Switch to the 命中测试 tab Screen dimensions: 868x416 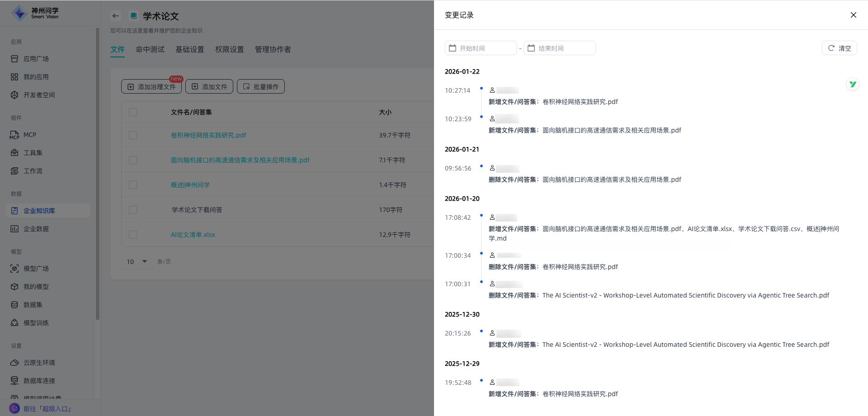(x=150, y=49)
